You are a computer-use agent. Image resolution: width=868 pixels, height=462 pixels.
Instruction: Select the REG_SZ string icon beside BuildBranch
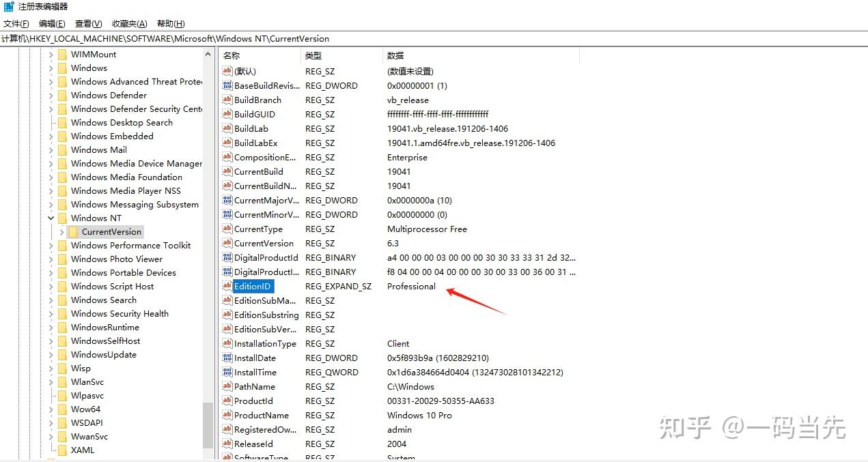(x=227, y=100)
